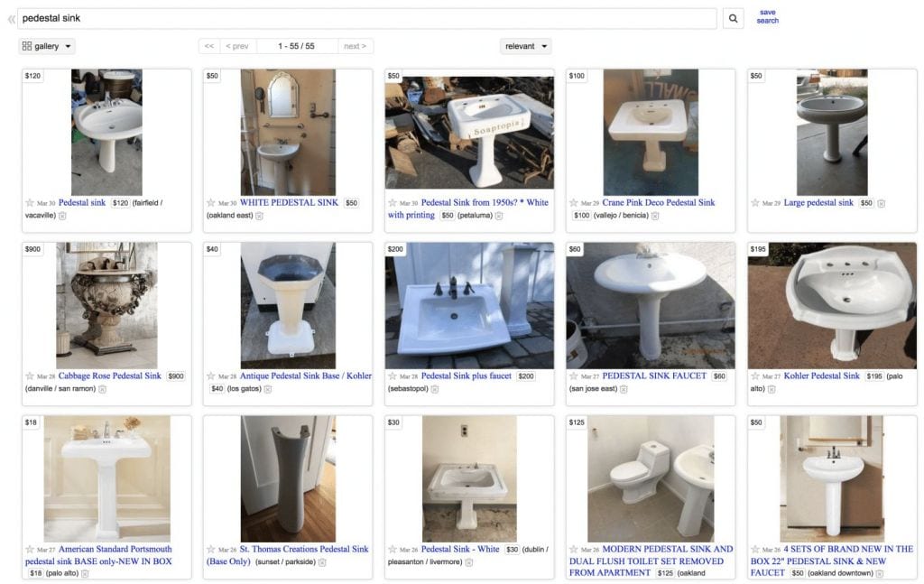
Task: Go to next results page
Action: coord(356,46)
